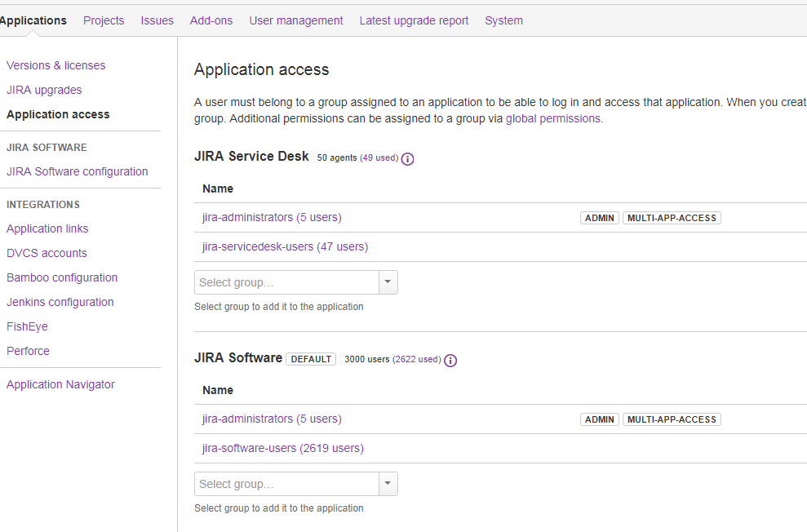
Task: Open Bamboo configuration sidebar link
Action: pyautogui.click(x=62, y=278)
